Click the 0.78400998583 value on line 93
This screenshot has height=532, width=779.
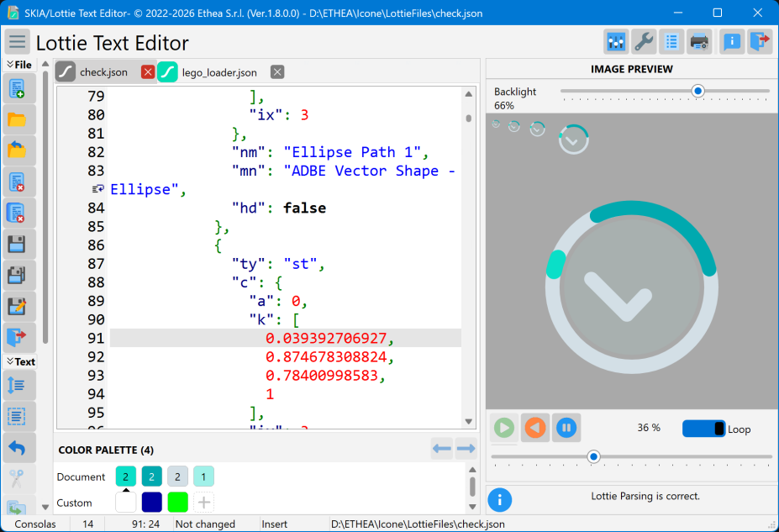pyautogui.click(x=322, y=376)
